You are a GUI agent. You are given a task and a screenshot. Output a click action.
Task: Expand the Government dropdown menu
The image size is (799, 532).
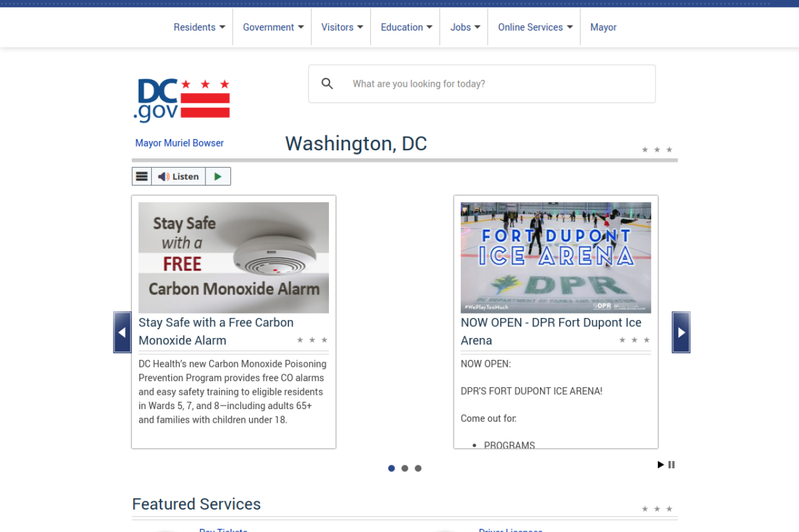coord(273,27)
